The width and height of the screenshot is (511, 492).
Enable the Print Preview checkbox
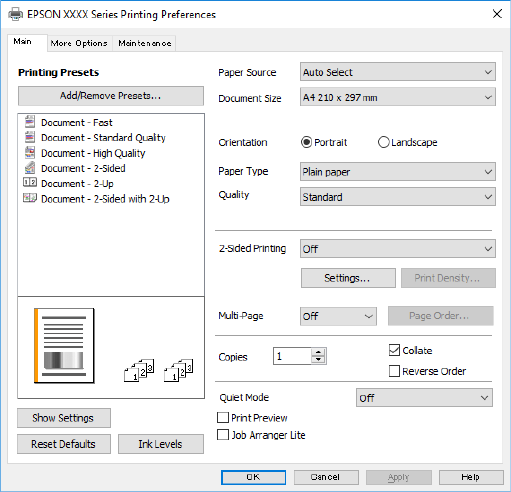223,418
